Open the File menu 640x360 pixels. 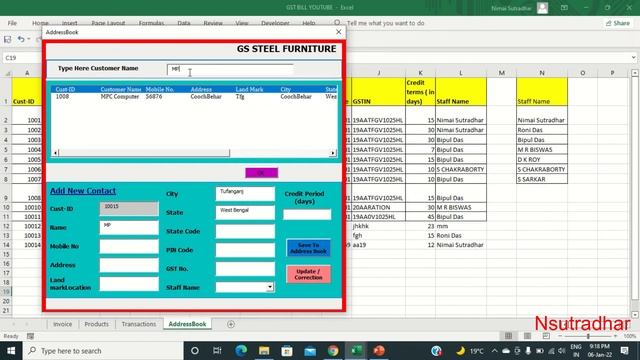click(x=12, y=23)
